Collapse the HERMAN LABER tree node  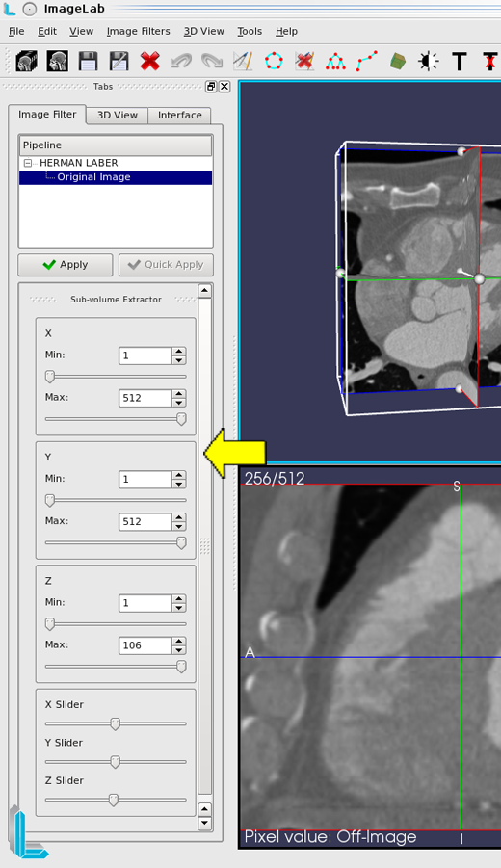point(28,164)
